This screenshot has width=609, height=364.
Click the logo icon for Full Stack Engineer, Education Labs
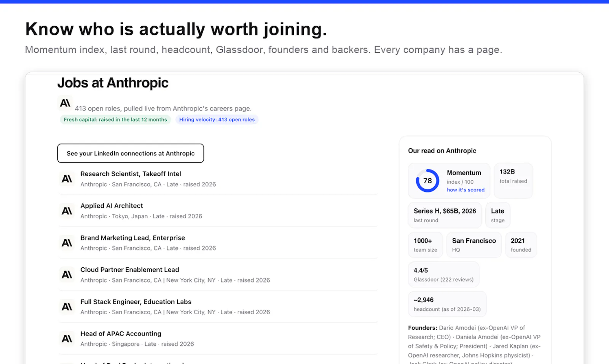(67, 307)
